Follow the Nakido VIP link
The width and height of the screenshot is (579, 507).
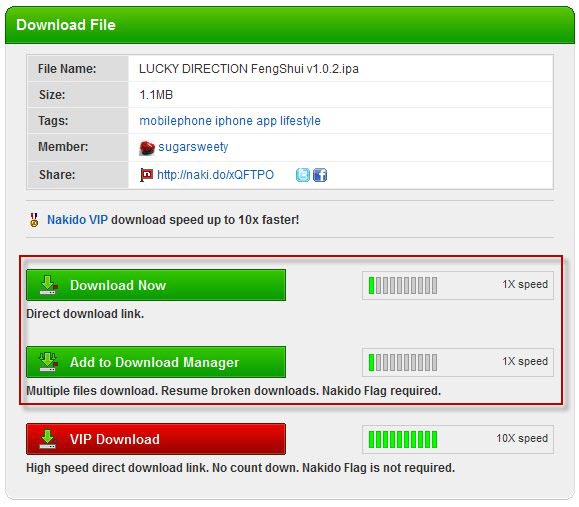pyautogui.click(x=77, y=220)
